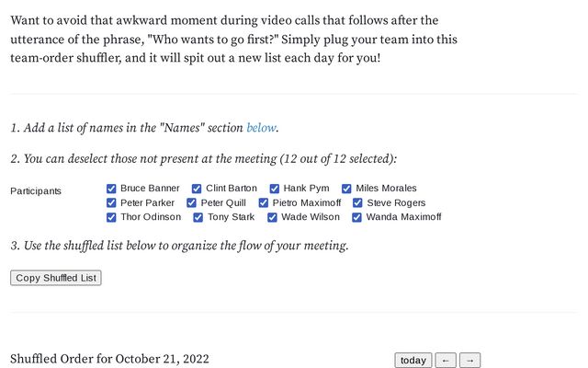Click the Participants label
This screenshot has height=368, width=588.
[x=36, y=191]
